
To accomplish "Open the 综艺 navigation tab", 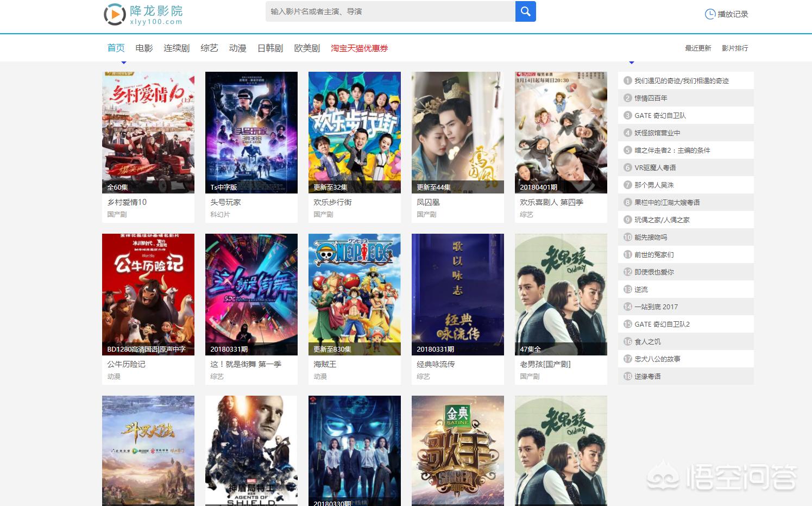I will click(209, 48).
